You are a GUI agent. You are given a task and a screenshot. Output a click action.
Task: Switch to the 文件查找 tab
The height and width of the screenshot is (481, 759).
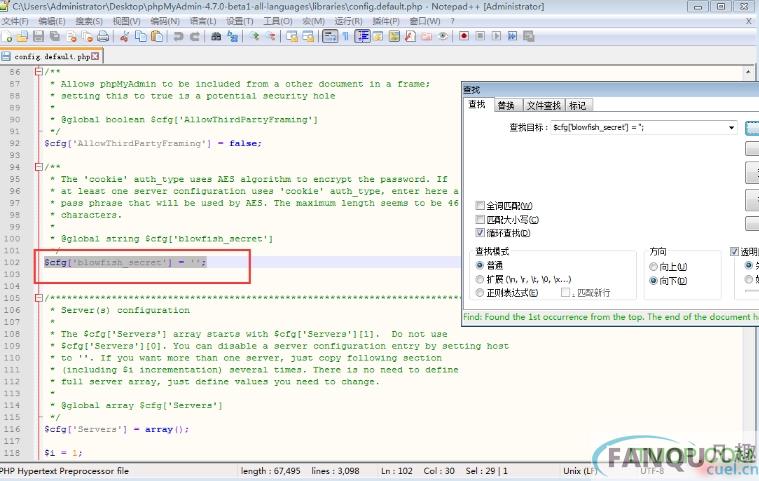544,105
